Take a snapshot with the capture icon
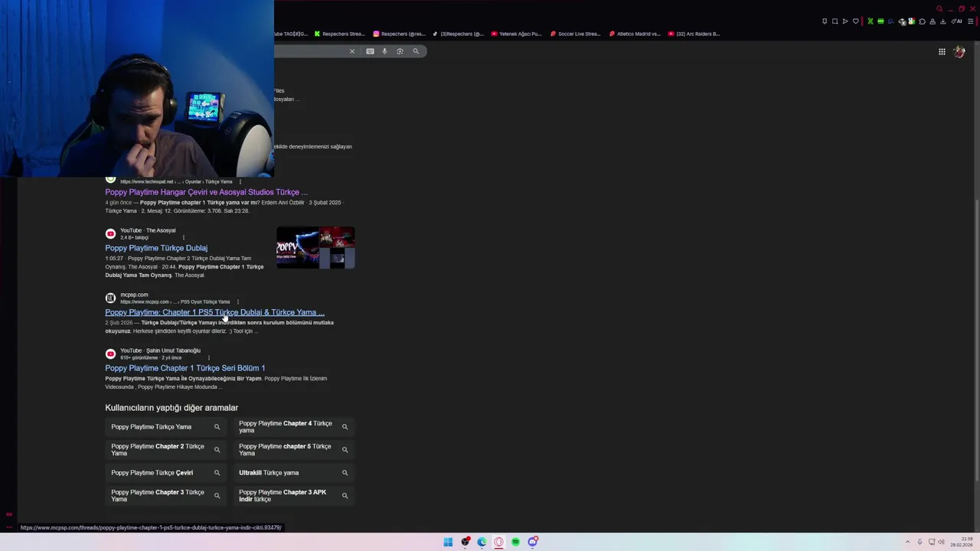980x551 pixels. coord(835,21)
